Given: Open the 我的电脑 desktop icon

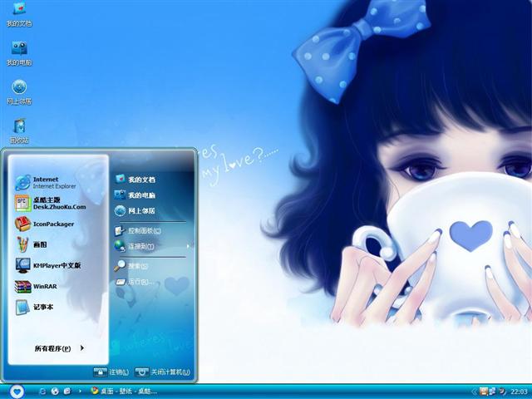Looking at the screenshot, I should [x=19, y=53].
